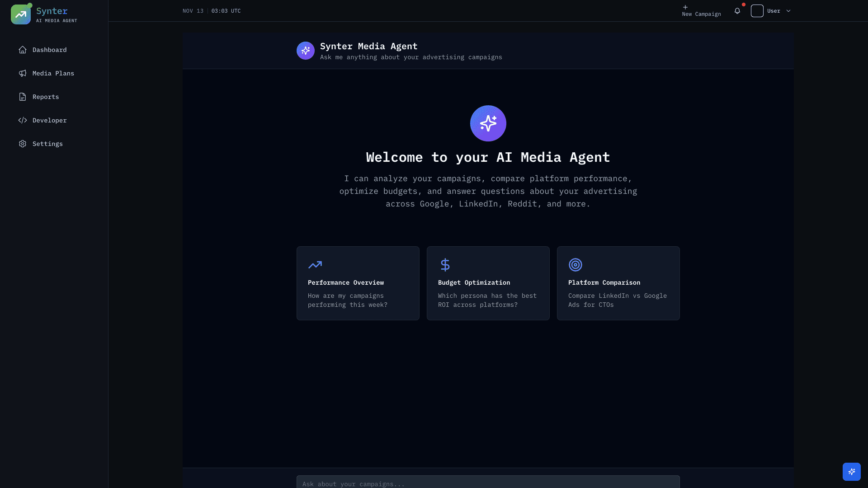Click the Synter logo icon
868x488 pixels.
[21, 14]
